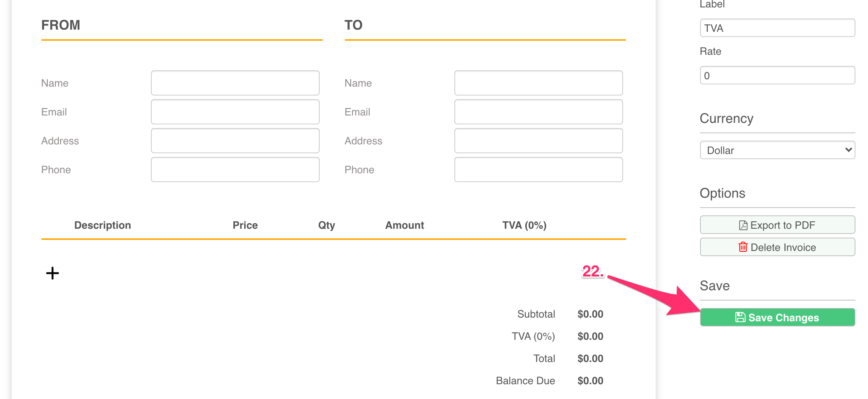Click the TO Email input field
This screenshot has width=868, height=399.
538,112
